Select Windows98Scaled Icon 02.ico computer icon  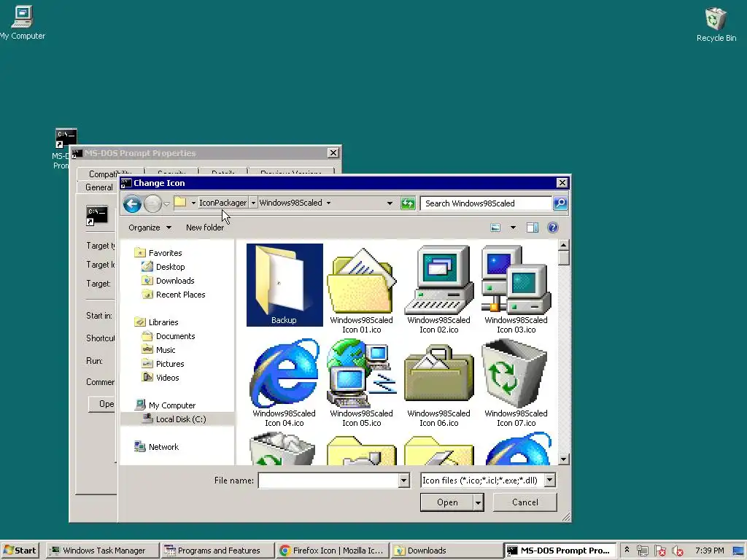click(438, 289)
